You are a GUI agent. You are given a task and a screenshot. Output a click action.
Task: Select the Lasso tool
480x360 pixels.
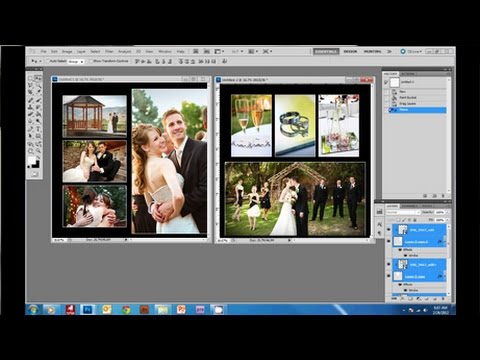point(30,85)
